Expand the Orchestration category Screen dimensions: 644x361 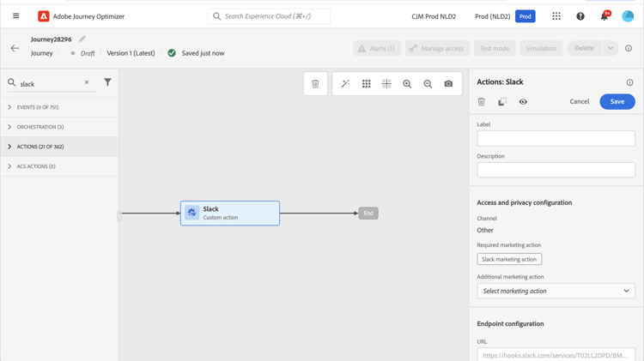pos(59,127)
